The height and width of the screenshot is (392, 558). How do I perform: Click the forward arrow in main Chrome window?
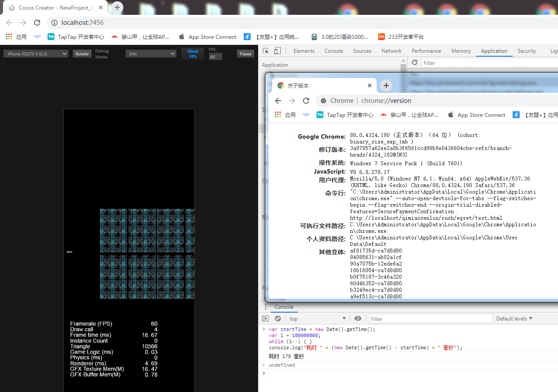(23, 23)
